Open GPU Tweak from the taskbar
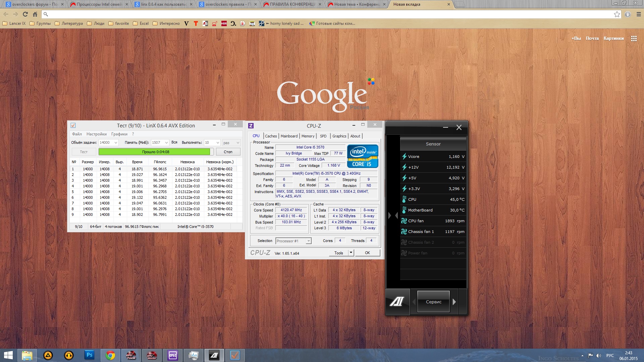Image resolution: width=644 pixels, height=362 pixels. point(131,355)
